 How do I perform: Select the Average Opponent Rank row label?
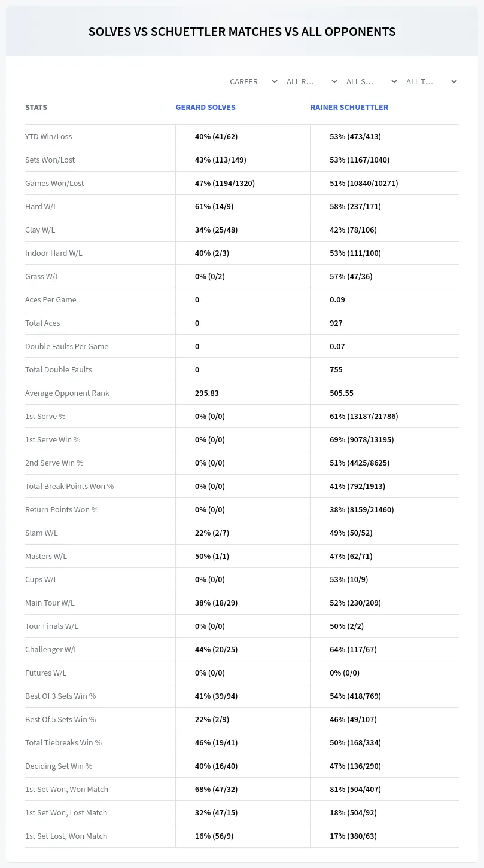pos(67,393)
